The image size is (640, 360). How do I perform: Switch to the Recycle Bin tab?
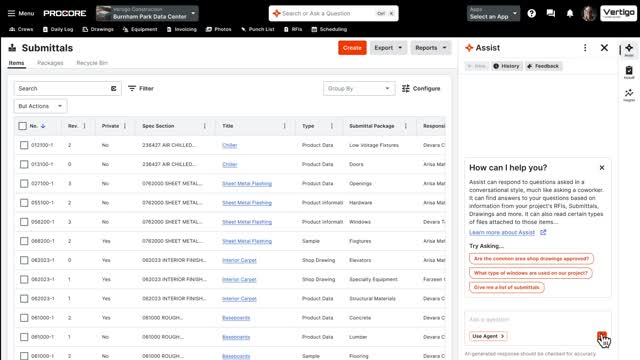[x=92, y=63]
